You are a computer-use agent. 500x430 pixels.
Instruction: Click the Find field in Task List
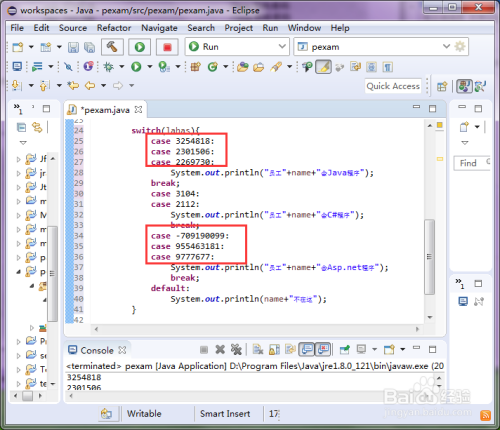pos(472,163)
